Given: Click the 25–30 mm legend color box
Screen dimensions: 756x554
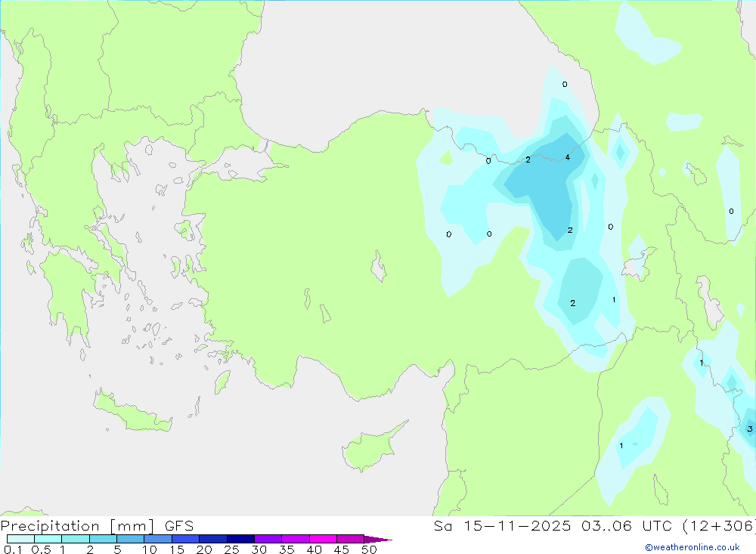Looking at the screenshot, I should click(240, 539).
